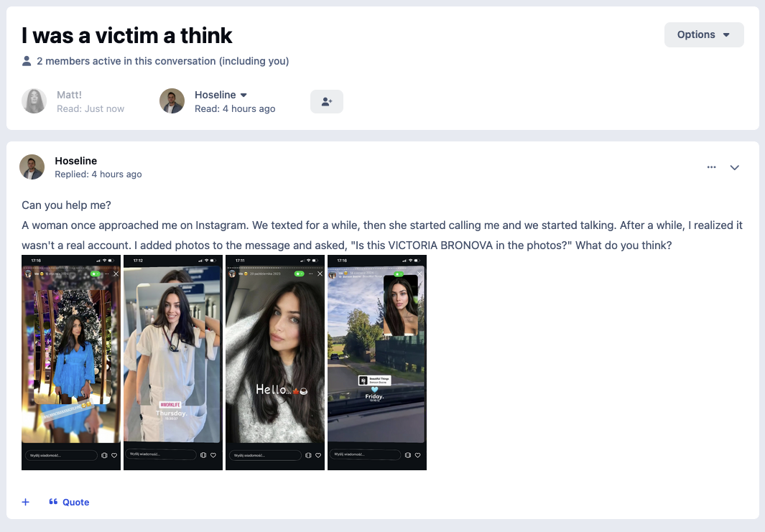
Task: Open the 'Friday' road photo thumbnail
Action: [x=376, y=363]
